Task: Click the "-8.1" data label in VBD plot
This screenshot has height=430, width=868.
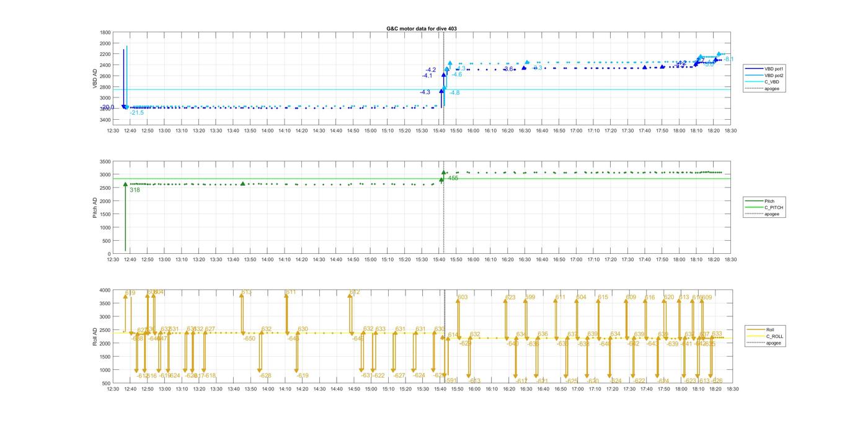Action: click(x=728, y=60)
